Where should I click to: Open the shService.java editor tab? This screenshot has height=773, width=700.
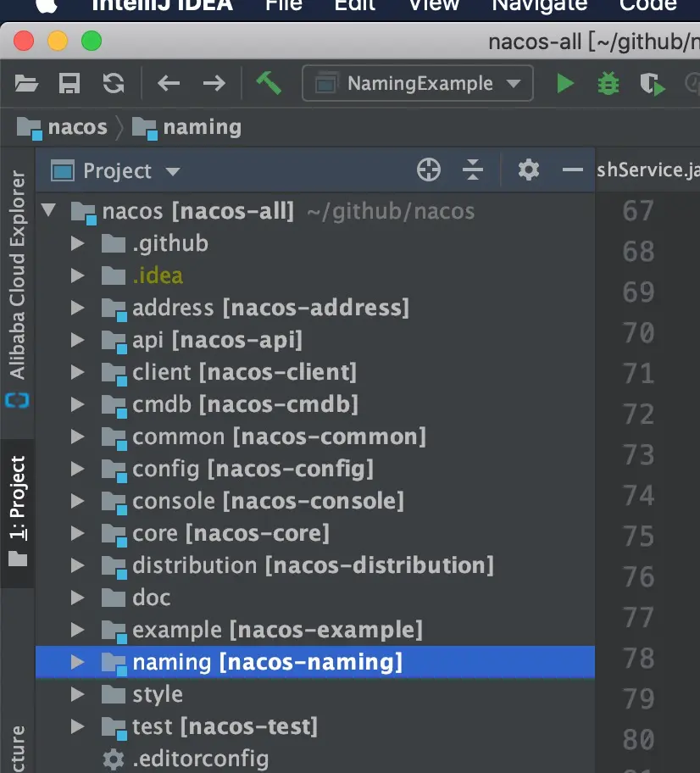coord(647,170)
